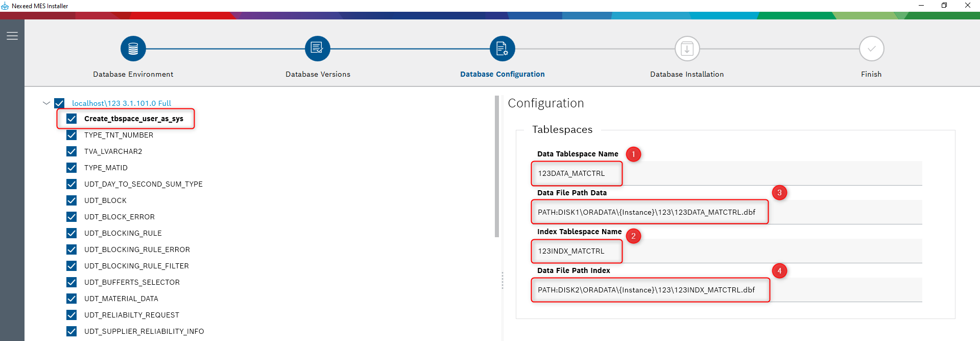Restore down the installer window
This screenshot has width=980, height=341.
coord(944,6)
